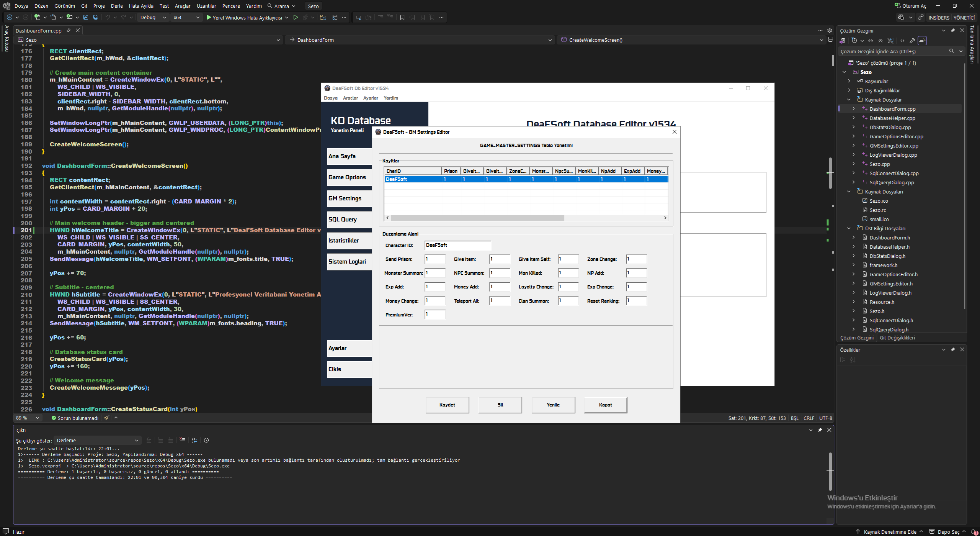Click the Find in Files folder search icon
The height and width of the screenshot is (536, 980).
[x=323, y=17]
